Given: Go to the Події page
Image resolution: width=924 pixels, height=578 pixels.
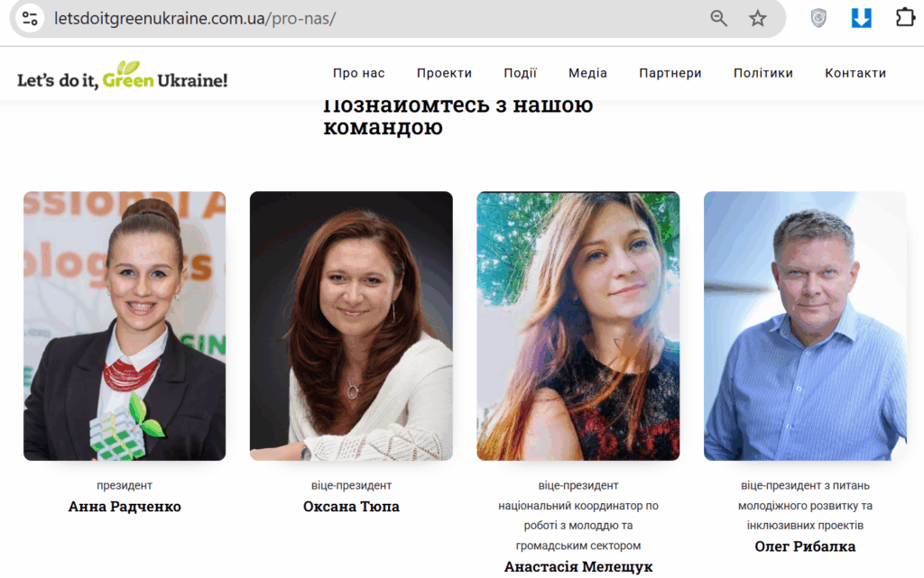Looking at the screenshot, I should (x=520, y=73).
